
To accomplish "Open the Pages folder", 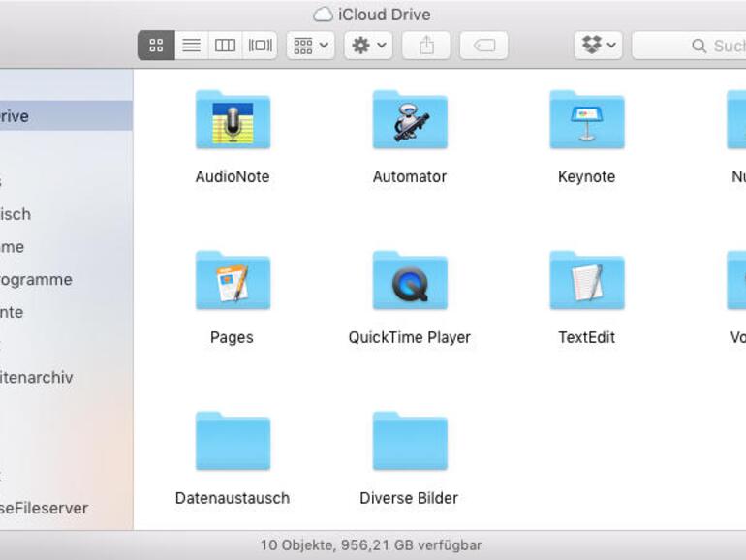I will pos(233,282).
